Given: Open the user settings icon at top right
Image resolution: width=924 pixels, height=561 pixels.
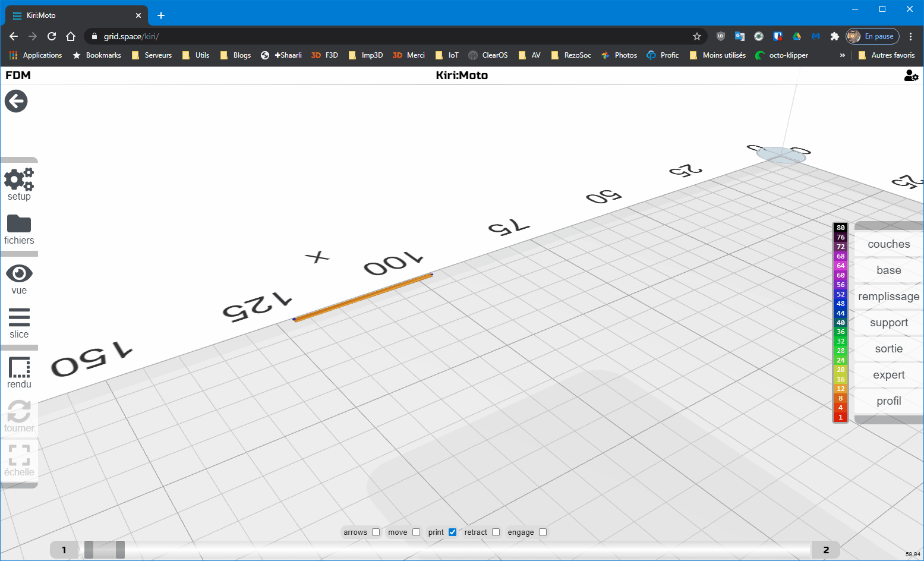Looking at the screenshot, I should (911, 75).
